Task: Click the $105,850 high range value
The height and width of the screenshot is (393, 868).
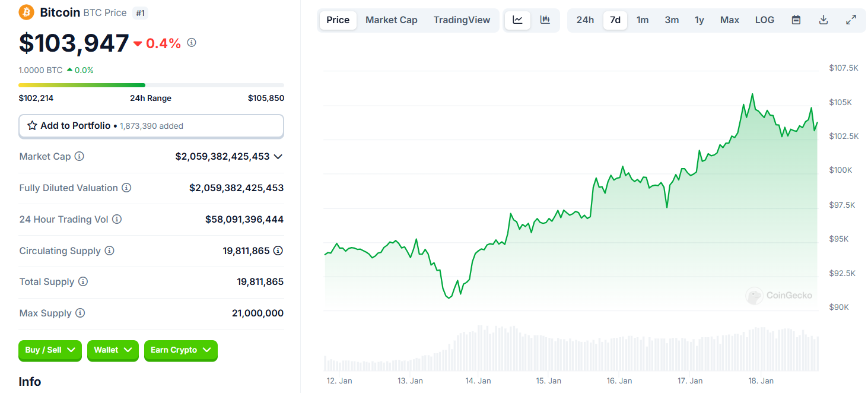Action: point(266,98)
